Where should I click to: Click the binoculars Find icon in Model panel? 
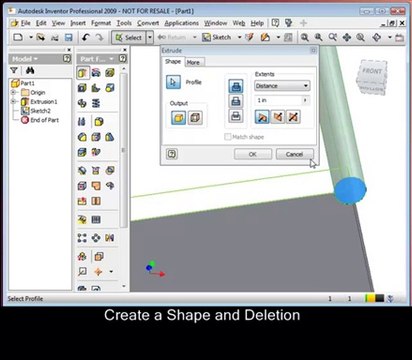point(30,70)
